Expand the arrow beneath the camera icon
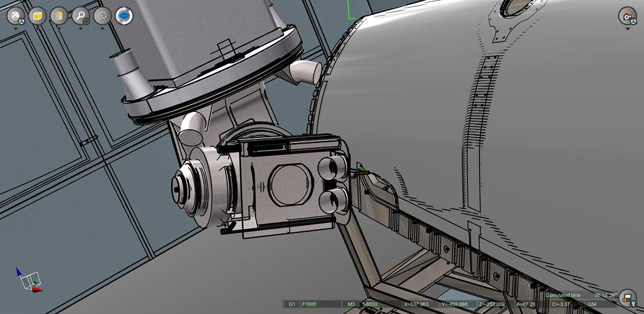The image size is (644, 314). (627, 28)
